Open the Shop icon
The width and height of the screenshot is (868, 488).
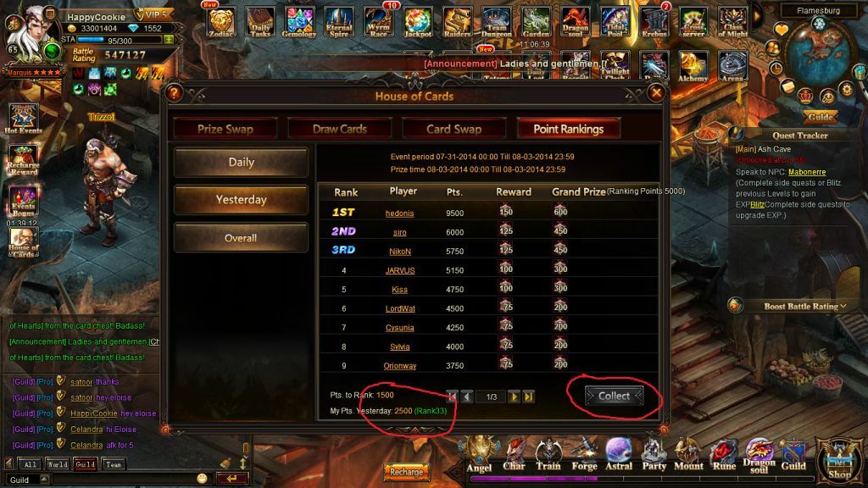click(x=840, y=458)
